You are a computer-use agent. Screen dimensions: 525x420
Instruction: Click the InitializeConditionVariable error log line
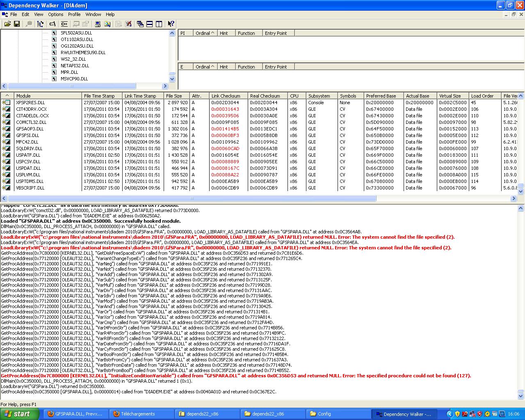[236, 376]
